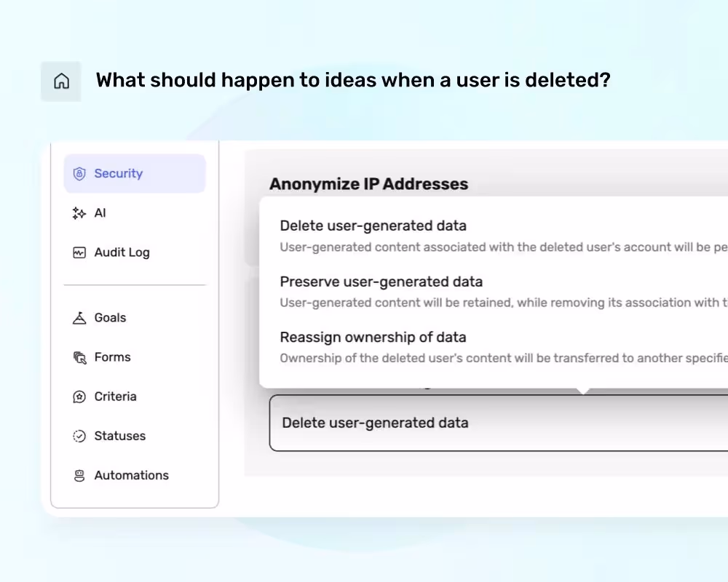Open the Goals settings page

(x=110, y=317)
